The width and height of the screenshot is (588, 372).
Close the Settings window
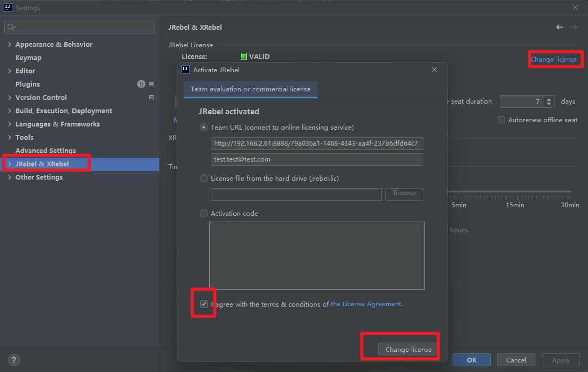point(575,7)
